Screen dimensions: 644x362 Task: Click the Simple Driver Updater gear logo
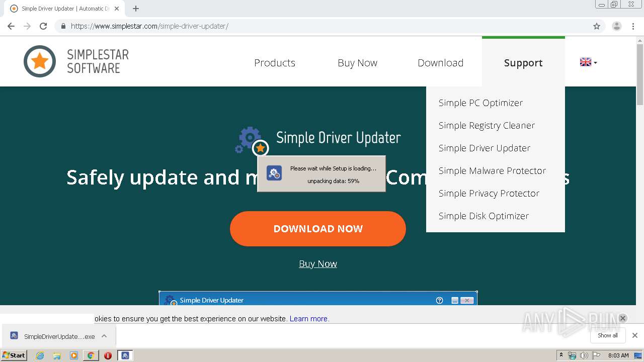252,141
